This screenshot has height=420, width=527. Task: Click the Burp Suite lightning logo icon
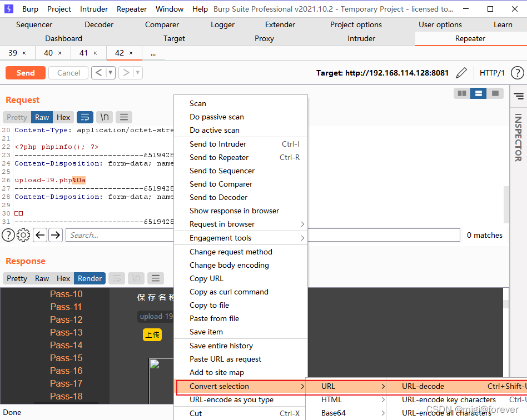[9, 9]
